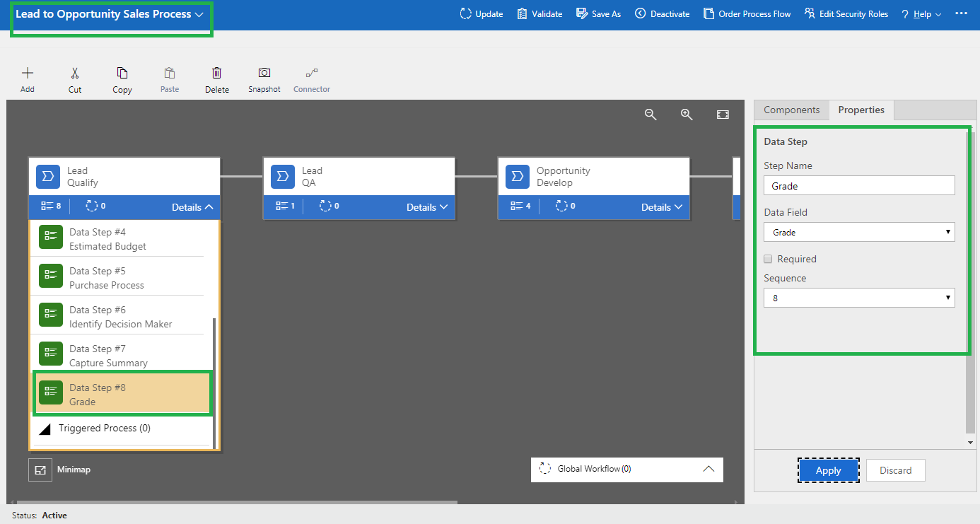This screenshot has width=980, height=524.
Task: Click the Step Name input field
Action: pos(859,186)
